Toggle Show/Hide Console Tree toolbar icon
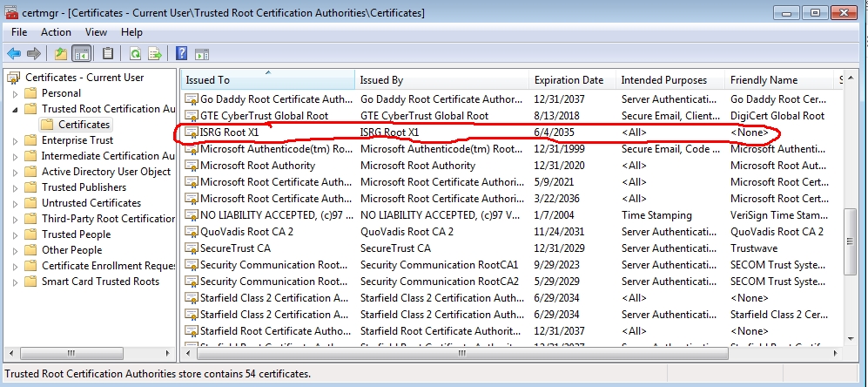The height and width of the screenshot is (387, 868). (82, 54)
